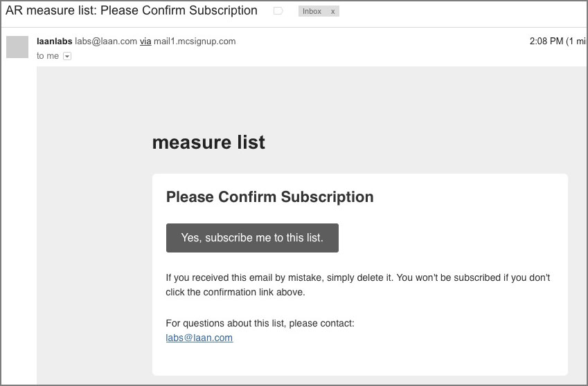The image size is (588, 386).
Task: Confirm with "Yes, subscribe me to this list."
Action: click(x=252, y=238)
